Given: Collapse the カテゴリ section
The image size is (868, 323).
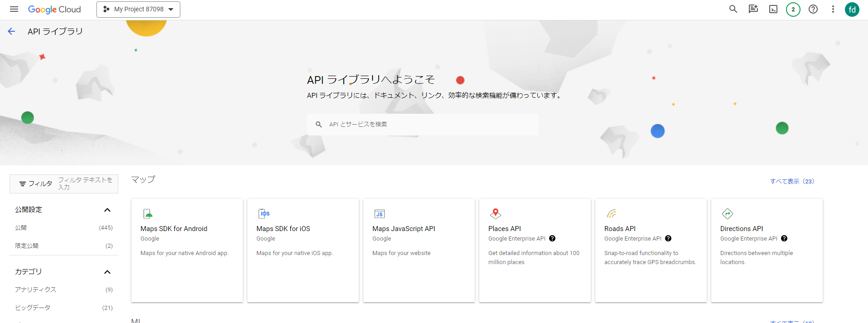Looking at the screenshot, I should pyautogui.click(x=107, y=272).
